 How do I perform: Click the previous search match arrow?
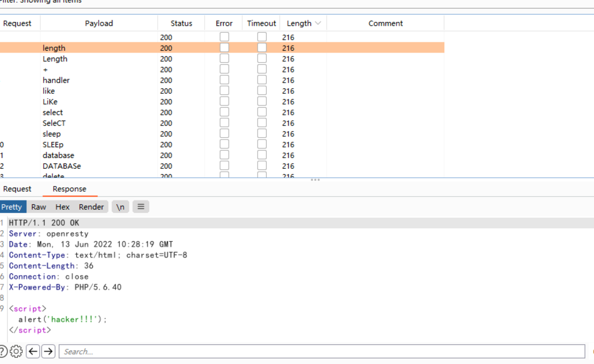33,351
